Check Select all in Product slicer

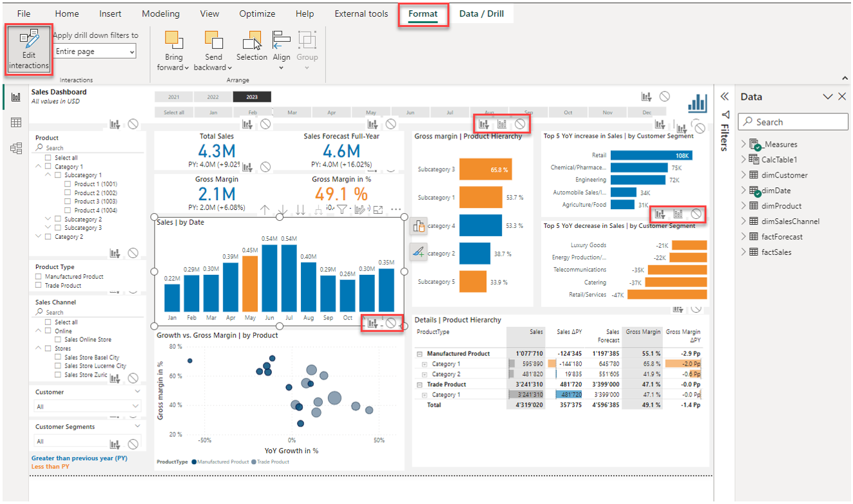point(48,158)
